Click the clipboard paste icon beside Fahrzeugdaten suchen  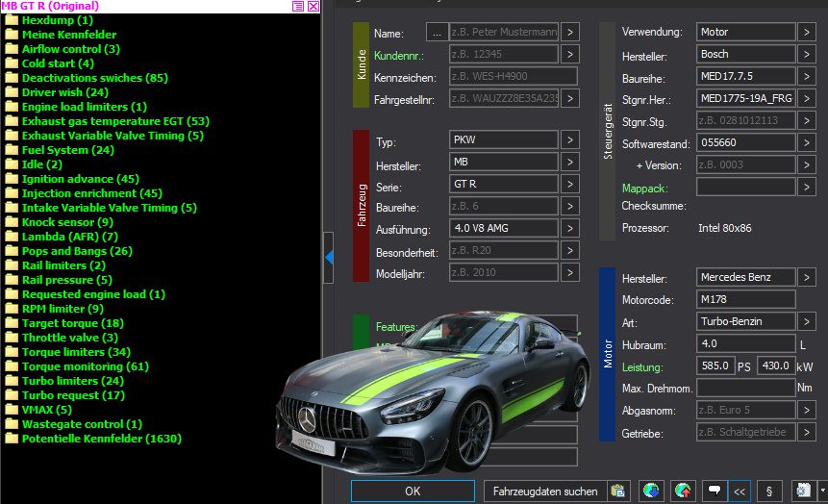(x=617, y=491)
